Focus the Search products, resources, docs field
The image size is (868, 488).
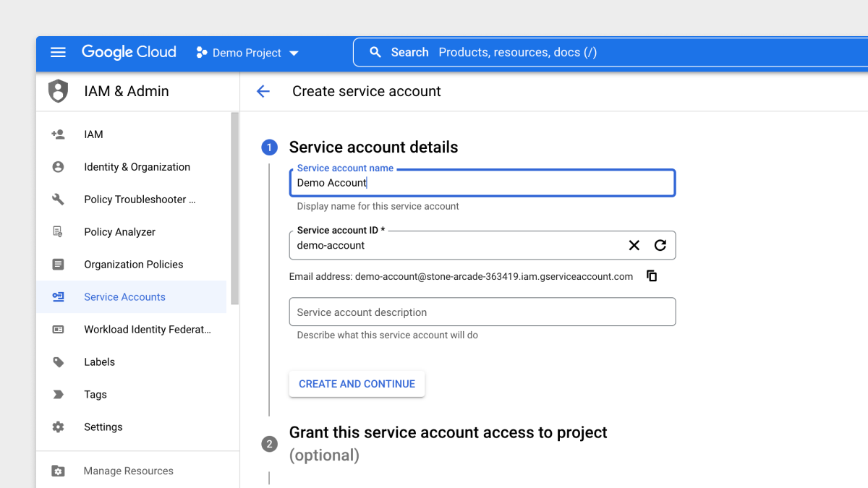pyautogui.click(x=610, y=52)
